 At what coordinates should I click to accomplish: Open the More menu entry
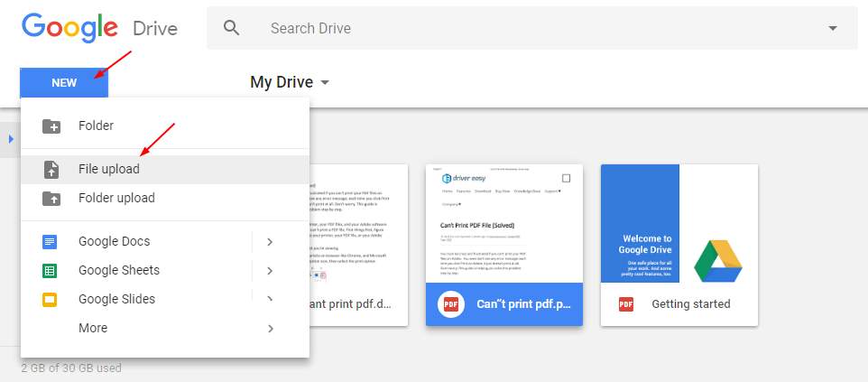click(x=165, y=328)
